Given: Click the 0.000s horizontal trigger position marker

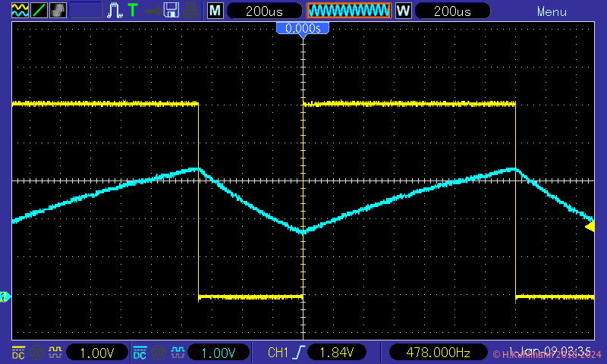Looking at the screenshot, I should pyautogui.click(x=303, y=29).
